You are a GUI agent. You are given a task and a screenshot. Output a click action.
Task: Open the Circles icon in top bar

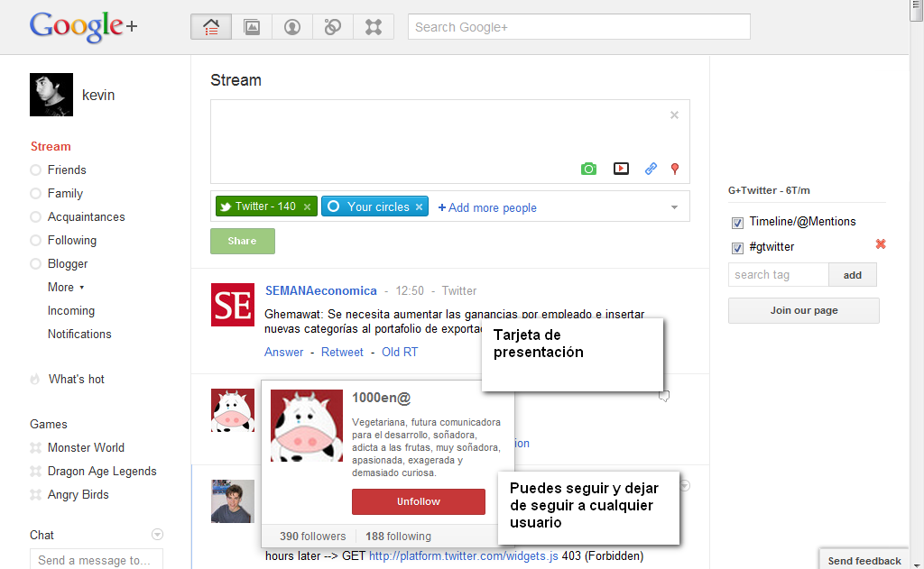[333, 27]
